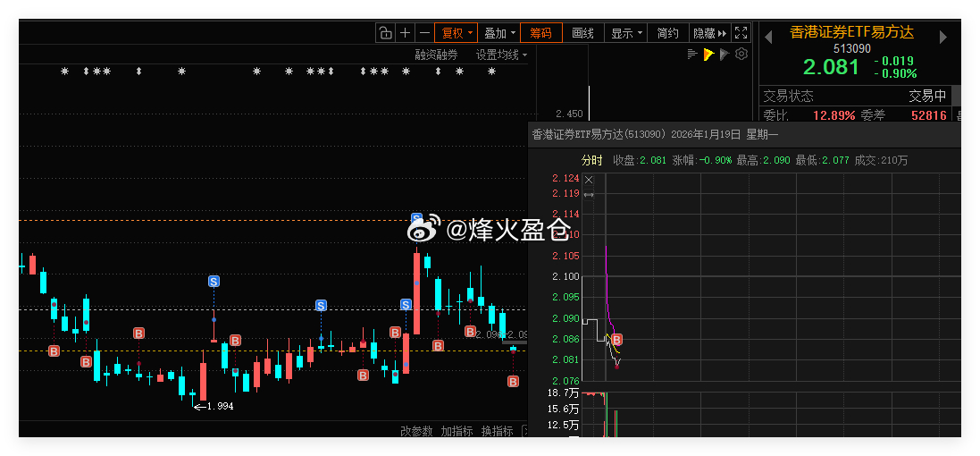This screenshot has height=456, width=980.
Task: Open the 叠加 overlay dropdown
Action: tap(499, 33)
